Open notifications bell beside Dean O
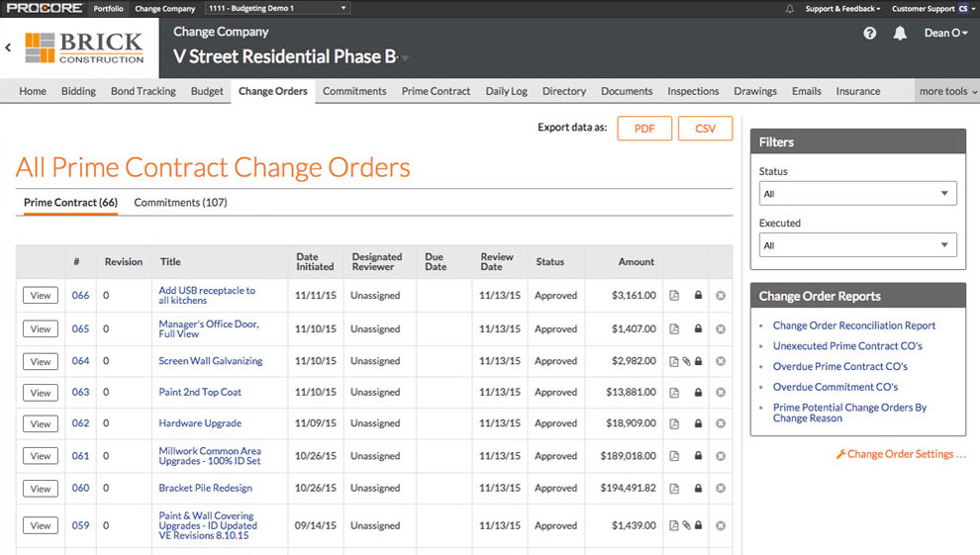980x555 pixels. click(x=900, y=34)
